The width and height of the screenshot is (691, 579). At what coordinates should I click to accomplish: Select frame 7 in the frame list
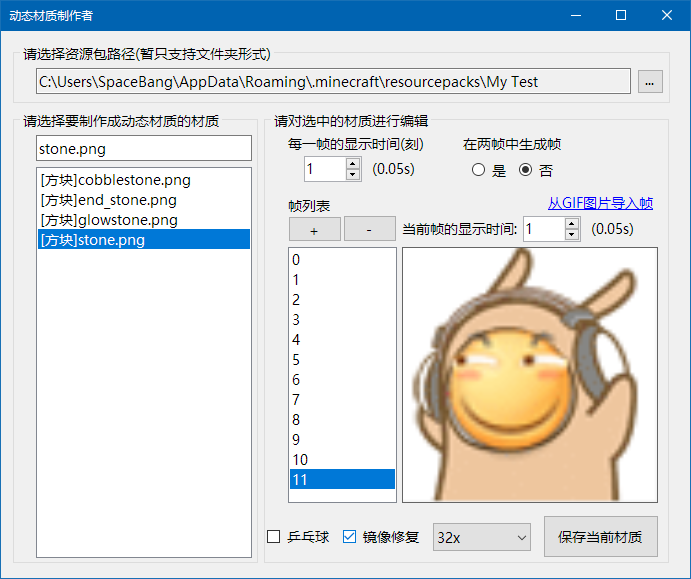pyautogui.click(x=342, y=399)
